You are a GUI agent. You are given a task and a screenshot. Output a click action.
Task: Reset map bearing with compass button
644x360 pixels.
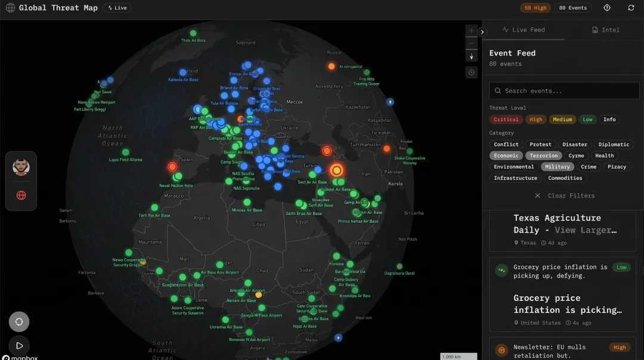pyautogui.click(x=472, y=56)
